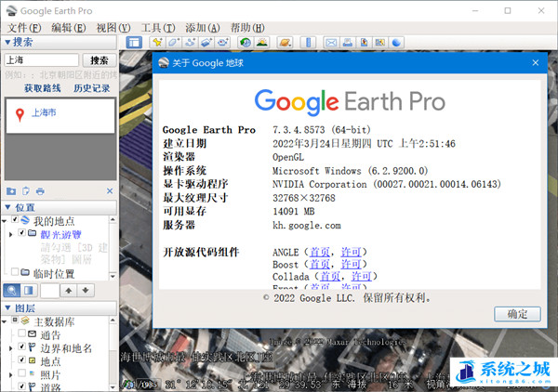The width and height of the screenshot is (558, 392).
Task: Select the add image overlay tool
Action: [206, 43]
